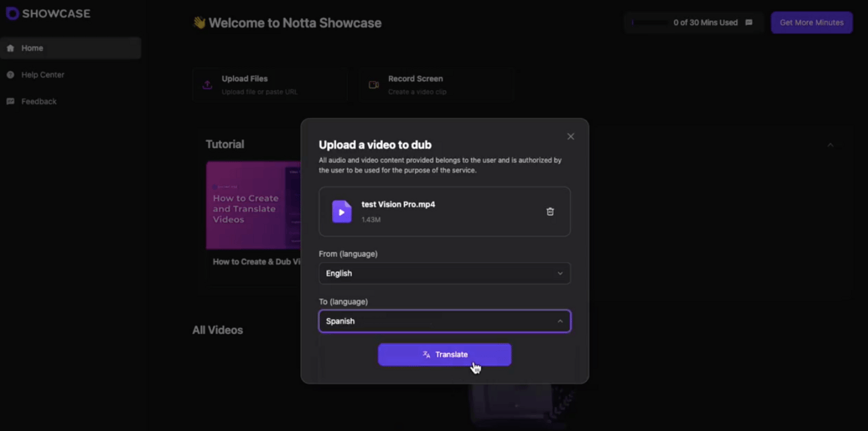Click the Tutorial section heading

click(225, 145)
